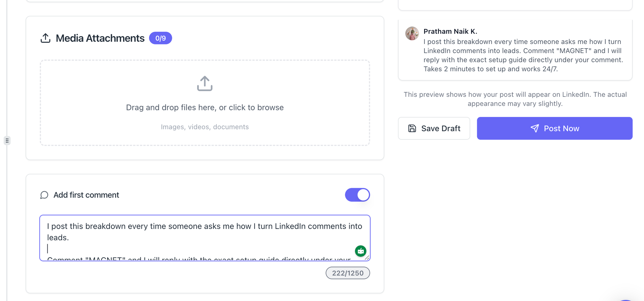Image resolution: width=644 pixels, height=301 pixels.
Task: Click the previewed comment text mentioning MAGNET
Action: point(523,55)
